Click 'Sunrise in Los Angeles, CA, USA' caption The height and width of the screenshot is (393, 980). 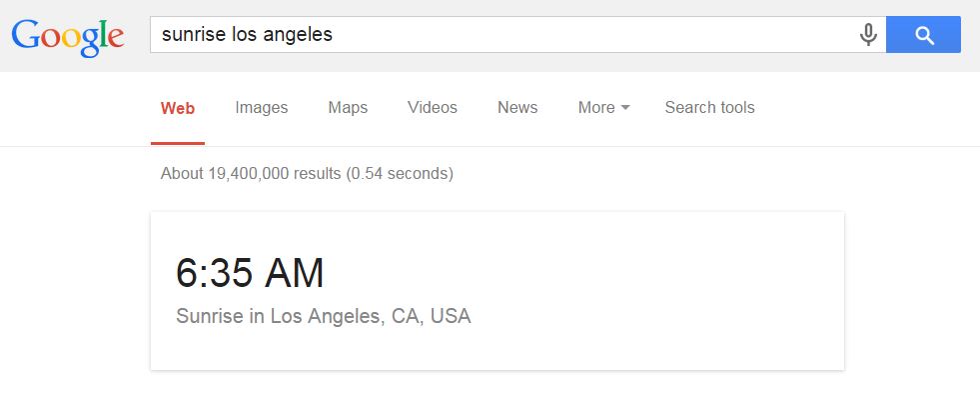(x=323, y=316)
